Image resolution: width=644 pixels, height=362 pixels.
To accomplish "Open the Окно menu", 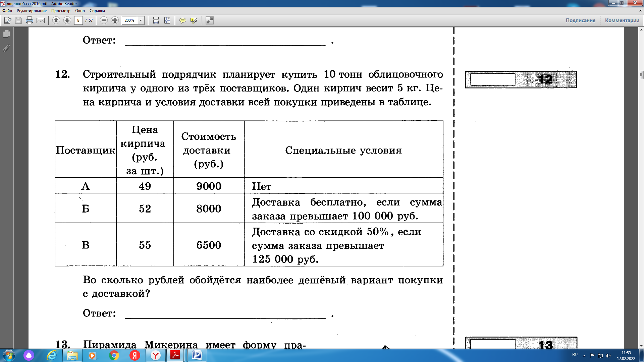I will click(x=80, y=11).
